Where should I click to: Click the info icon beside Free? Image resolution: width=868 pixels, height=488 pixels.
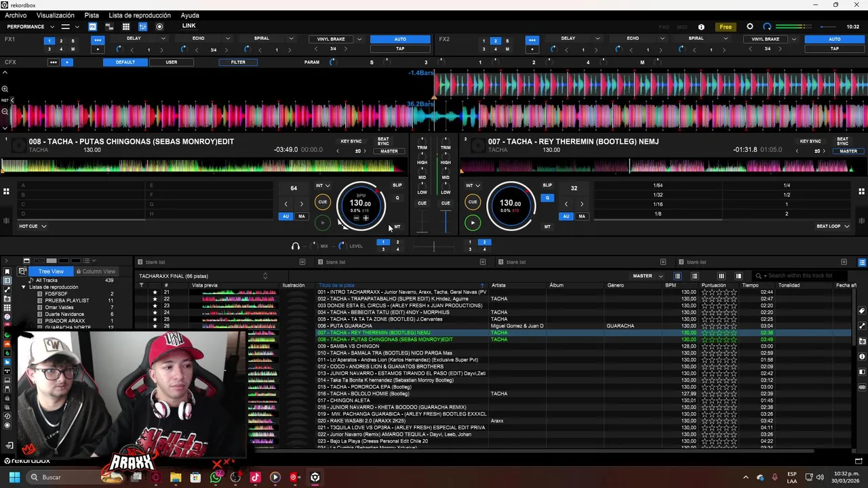701,27
